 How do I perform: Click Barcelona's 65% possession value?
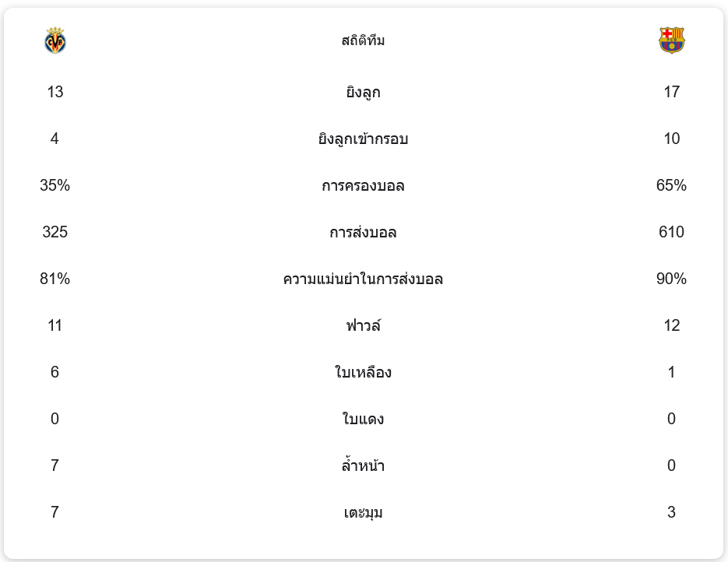point(671,185)
